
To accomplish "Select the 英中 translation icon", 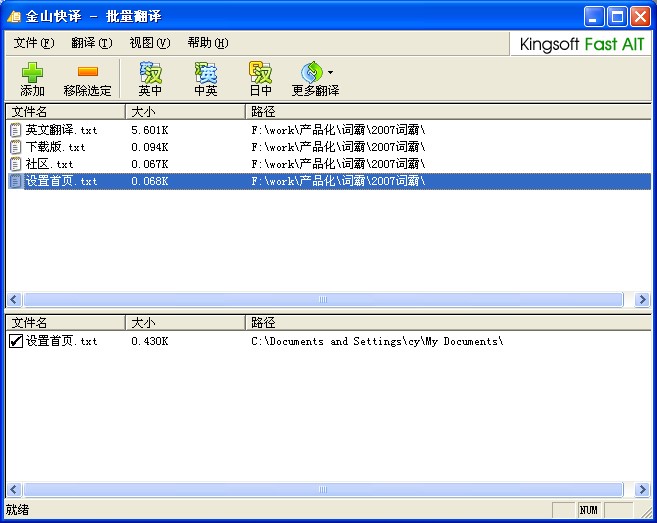I will (x=150, y=72).
